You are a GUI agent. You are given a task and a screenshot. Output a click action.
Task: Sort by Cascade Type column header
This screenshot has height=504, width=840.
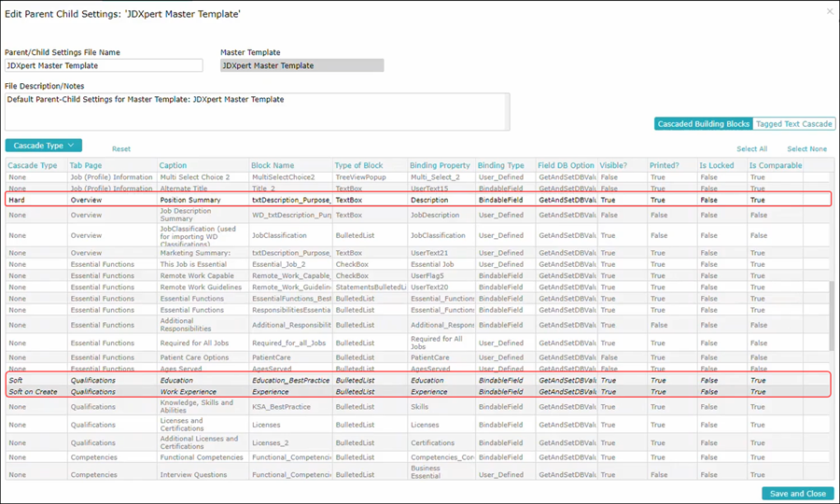[32, 165]
